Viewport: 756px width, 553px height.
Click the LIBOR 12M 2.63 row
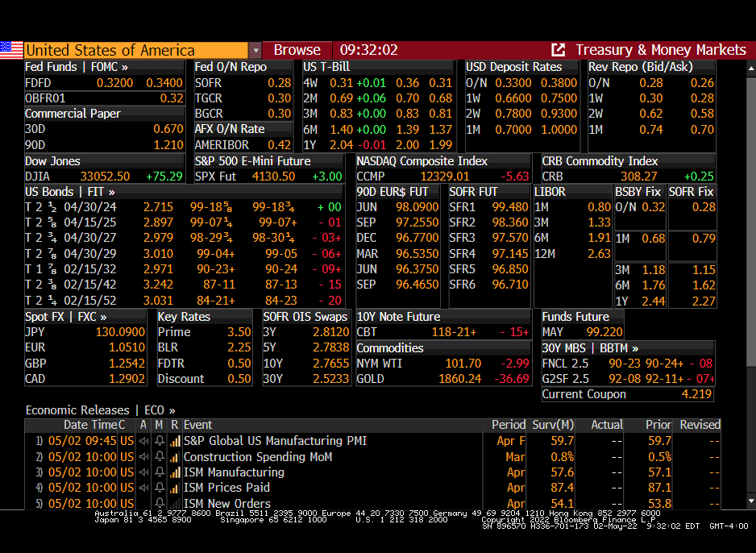pos(573,254)
